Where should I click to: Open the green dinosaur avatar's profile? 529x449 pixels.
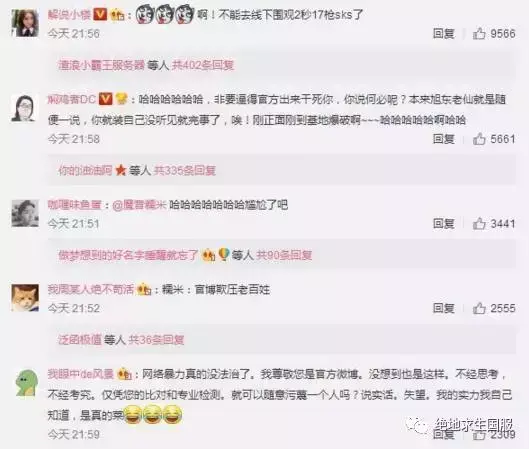[26, 383]
